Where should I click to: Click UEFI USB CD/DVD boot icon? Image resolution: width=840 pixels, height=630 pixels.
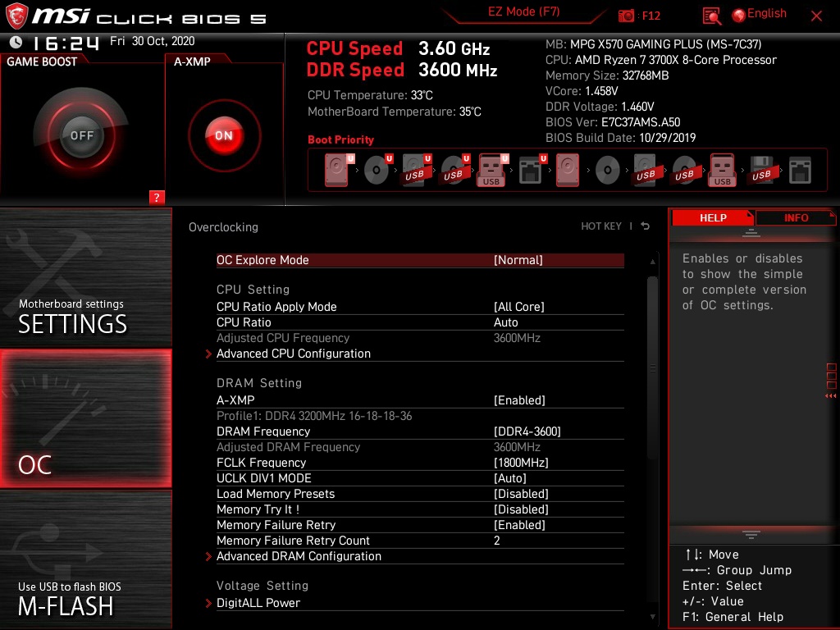(454, 171)
